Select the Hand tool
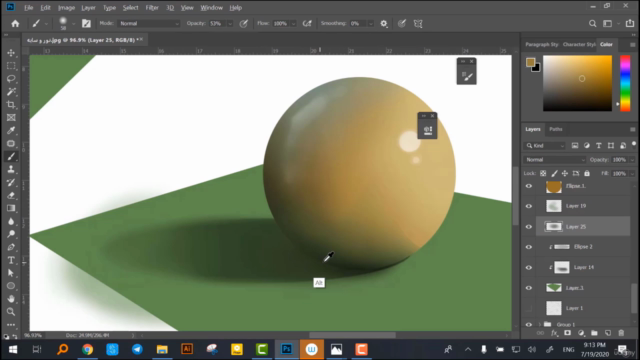This screenshot has width=640, height=360. 11,299
